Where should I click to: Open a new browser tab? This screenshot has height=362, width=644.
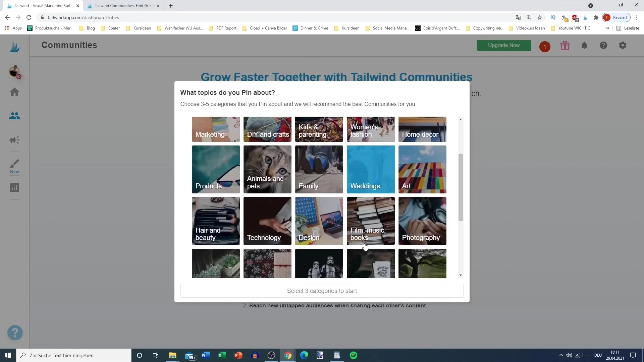click(x=171, y=6)
